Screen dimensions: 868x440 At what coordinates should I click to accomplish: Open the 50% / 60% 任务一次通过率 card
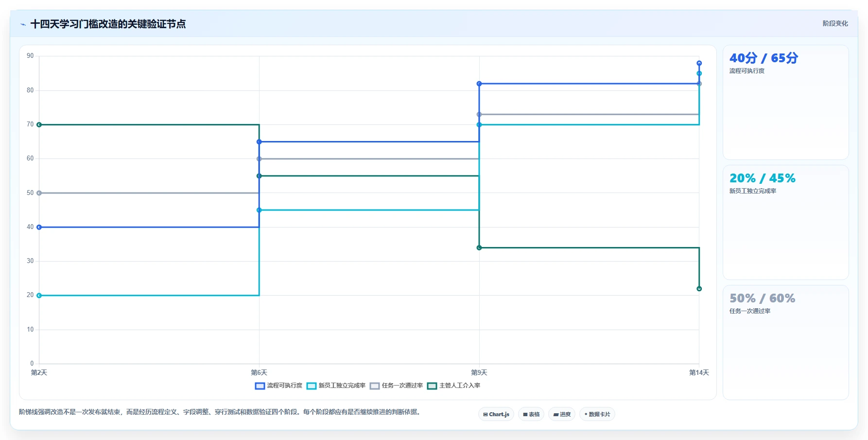[785, 343]
